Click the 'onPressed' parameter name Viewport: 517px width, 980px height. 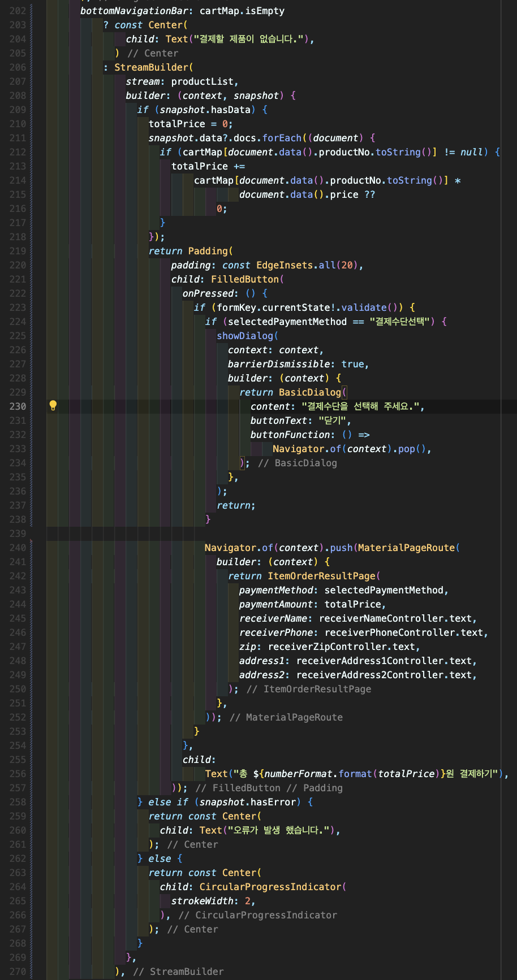coord(208,293)
